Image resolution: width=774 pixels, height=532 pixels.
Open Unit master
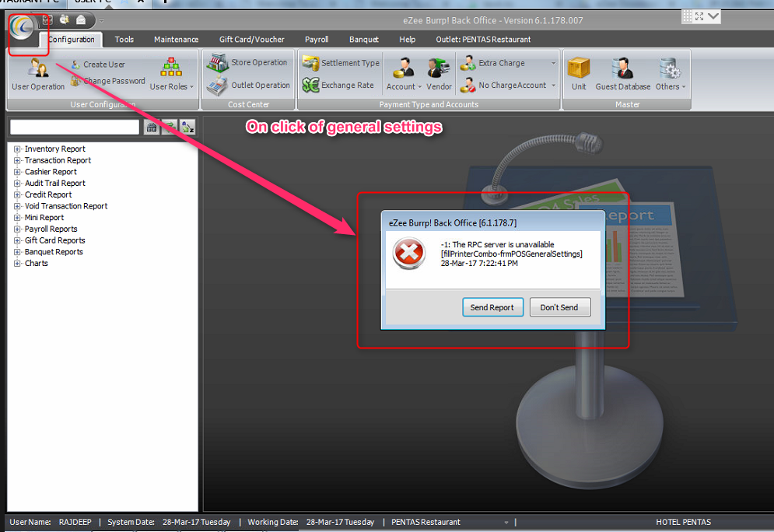(579, 75)
